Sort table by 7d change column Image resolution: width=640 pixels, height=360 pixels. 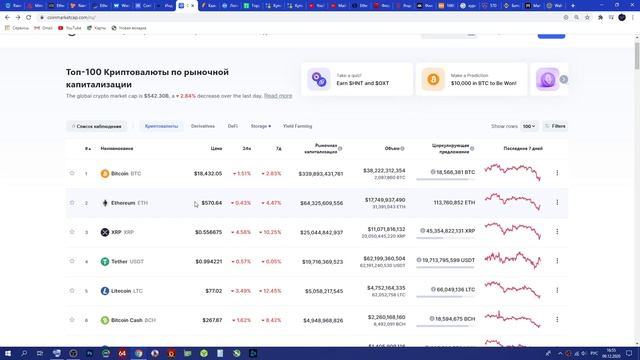point(278,149)
